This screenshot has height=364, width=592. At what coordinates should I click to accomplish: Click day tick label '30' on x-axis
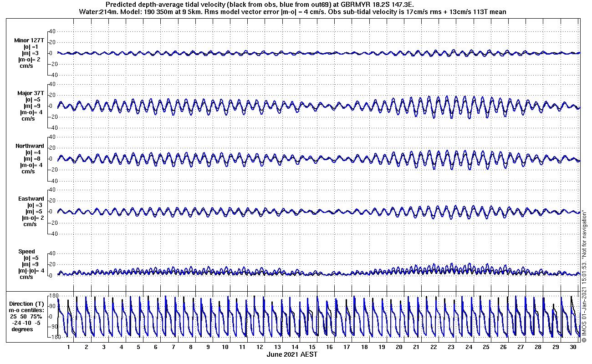click(573, 347)
